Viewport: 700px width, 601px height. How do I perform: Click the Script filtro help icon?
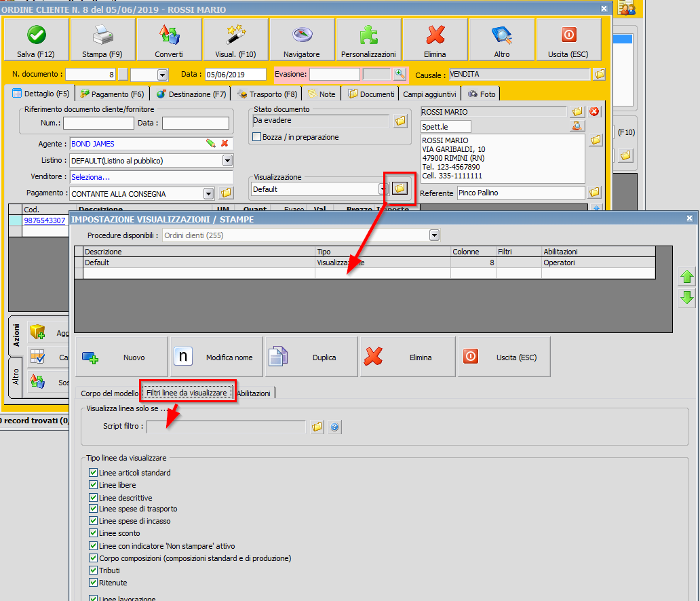[335, 427]
